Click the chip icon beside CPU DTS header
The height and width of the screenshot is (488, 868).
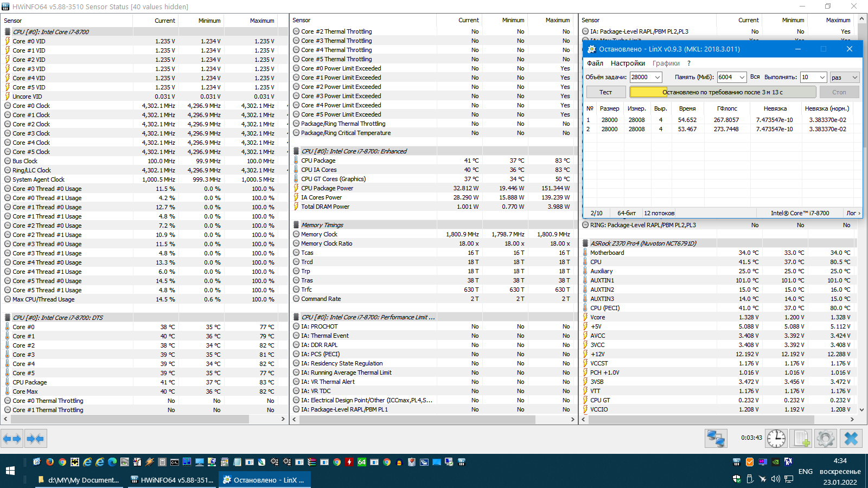pyautogui.click(x=8, y=318)
